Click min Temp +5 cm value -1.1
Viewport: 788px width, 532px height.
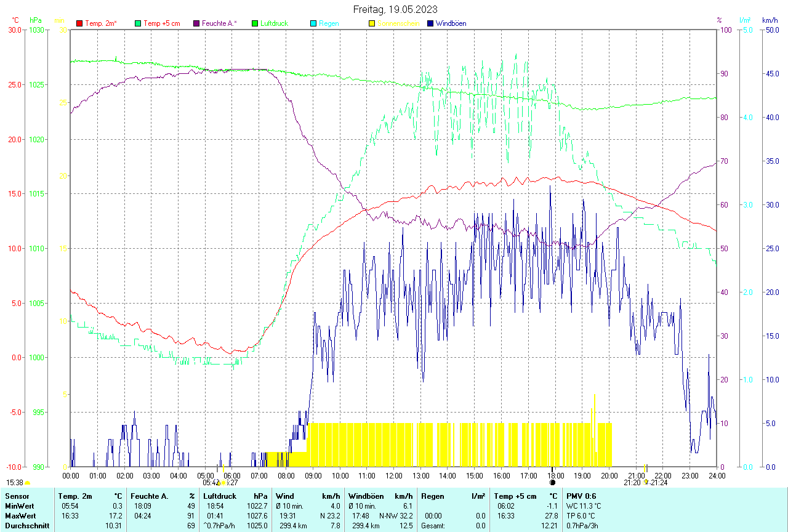[x=552, y=506]
